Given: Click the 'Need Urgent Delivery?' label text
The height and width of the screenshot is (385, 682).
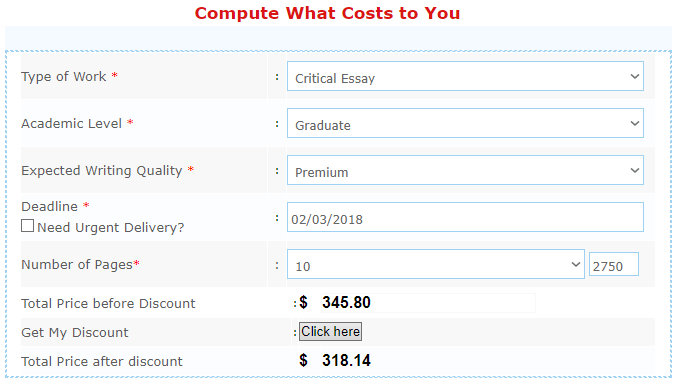Looking at the screenshot, I should point(110,228).
